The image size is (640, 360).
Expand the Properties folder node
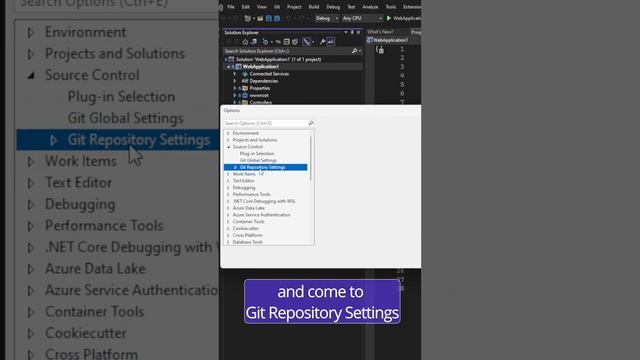click(235, 88)
